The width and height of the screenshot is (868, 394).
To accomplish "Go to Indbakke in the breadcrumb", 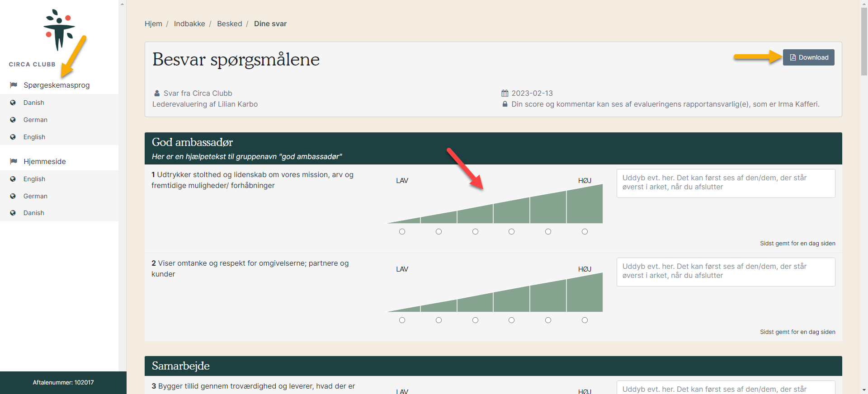I will (189, 23).
